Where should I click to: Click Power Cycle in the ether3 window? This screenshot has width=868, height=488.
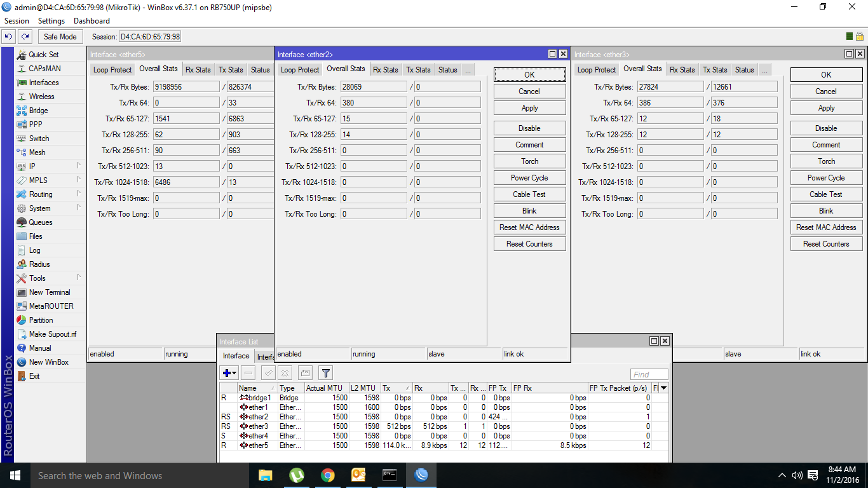(826, 178)
